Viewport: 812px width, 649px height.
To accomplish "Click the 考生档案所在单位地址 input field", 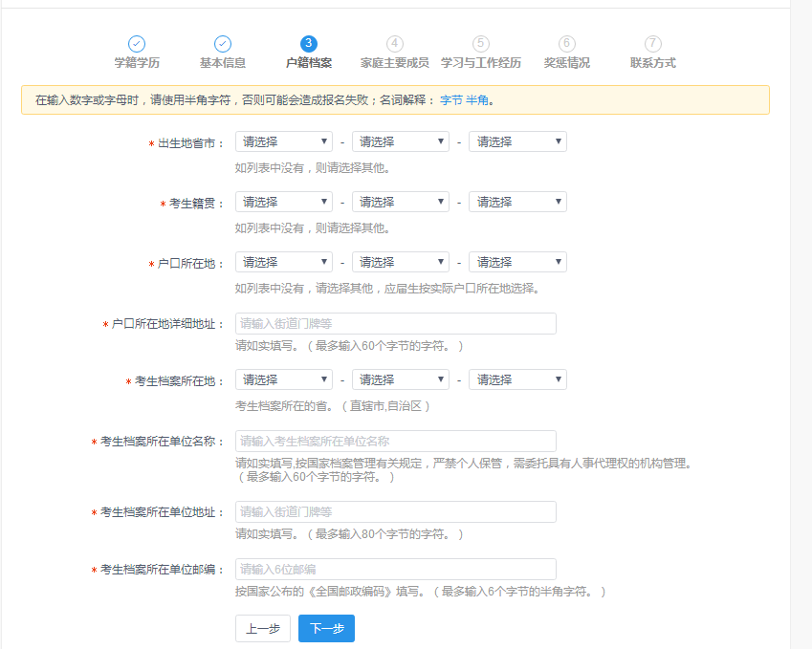I will point(395,511).
